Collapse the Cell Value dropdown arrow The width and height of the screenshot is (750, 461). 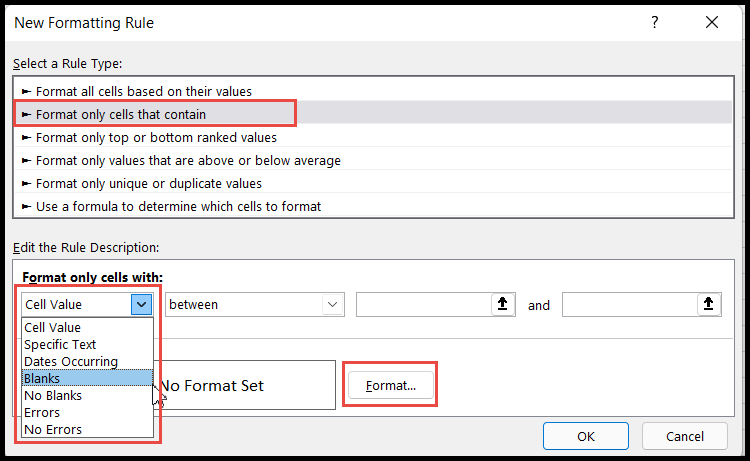click(141, 304)
